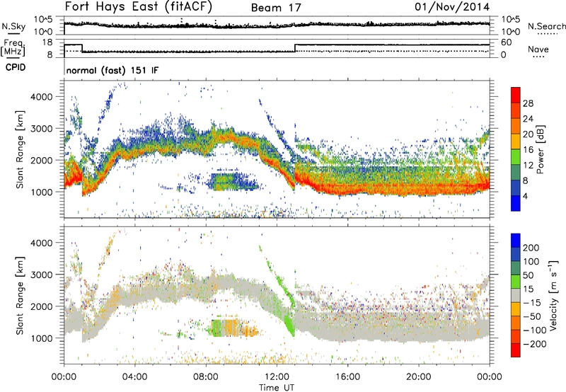
Task: Click the '4000' tick on the power panel
Action: point(41,97)
